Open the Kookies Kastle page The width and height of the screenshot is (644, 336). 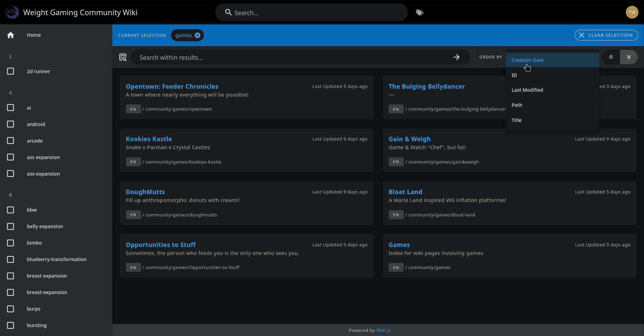point(149,139)
